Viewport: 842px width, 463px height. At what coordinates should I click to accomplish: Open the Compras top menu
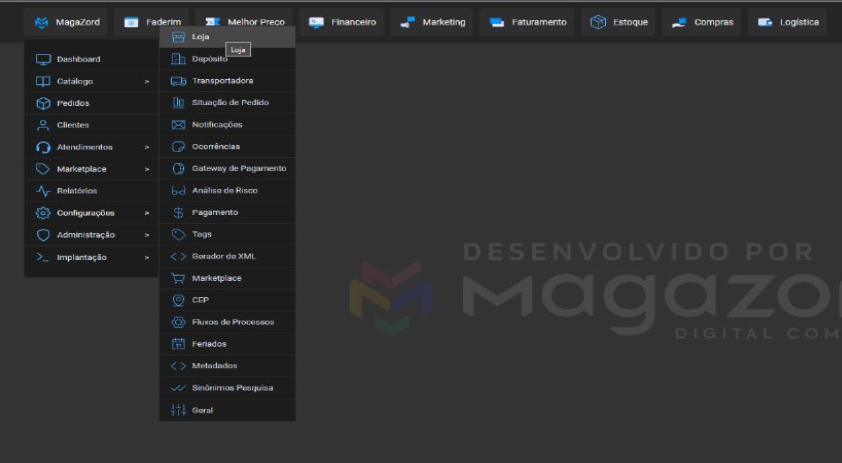pos(701,22)
